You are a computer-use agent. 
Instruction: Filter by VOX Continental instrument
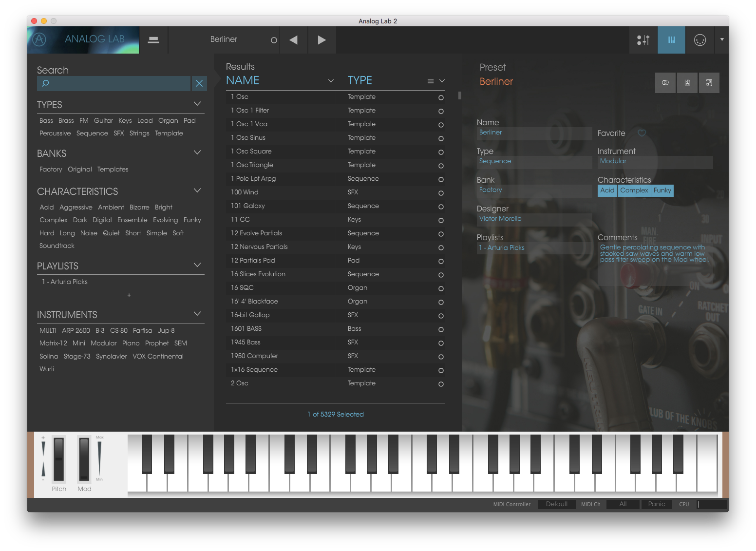pos(158,357)
